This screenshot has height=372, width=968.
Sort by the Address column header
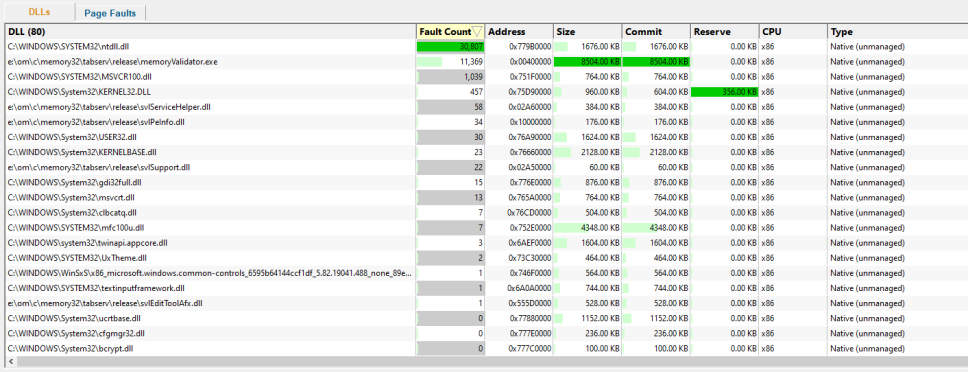(519, 32)
